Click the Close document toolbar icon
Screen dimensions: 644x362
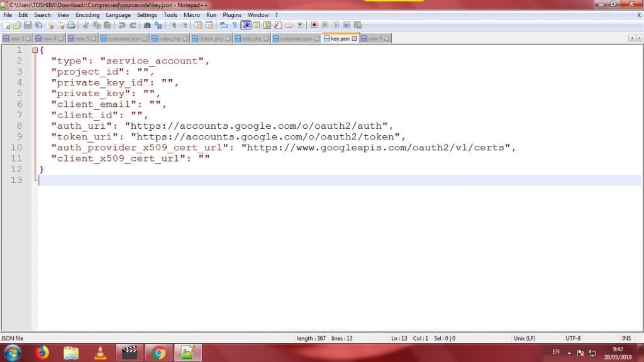(x=50, y=25)
